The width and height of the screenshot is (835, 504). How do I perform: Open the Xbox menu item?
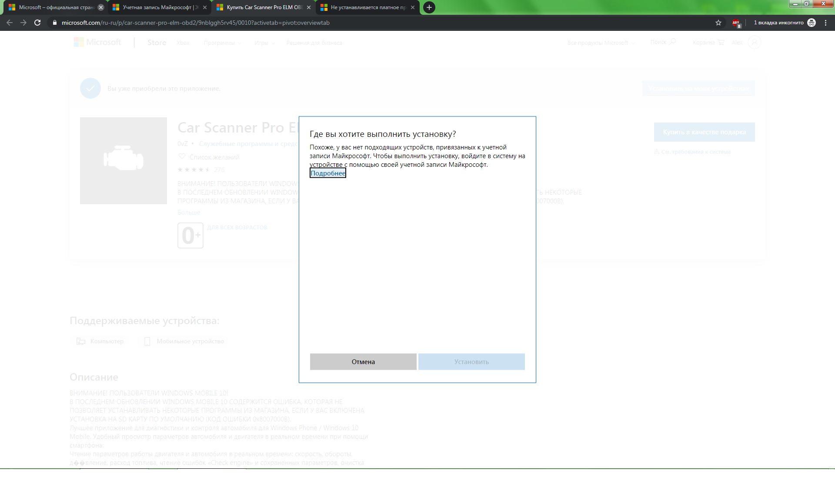tap(183, 43)
